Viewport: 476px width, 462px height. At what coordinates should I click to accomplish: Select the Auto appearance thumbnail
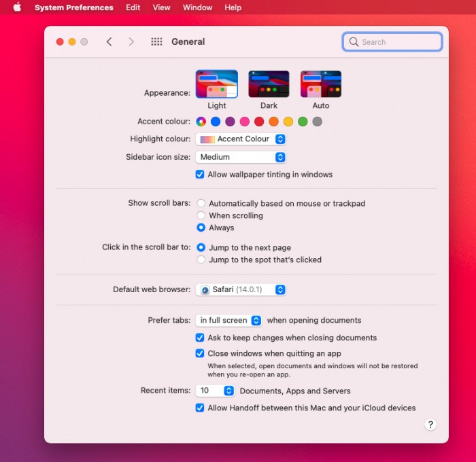[321, 84]
